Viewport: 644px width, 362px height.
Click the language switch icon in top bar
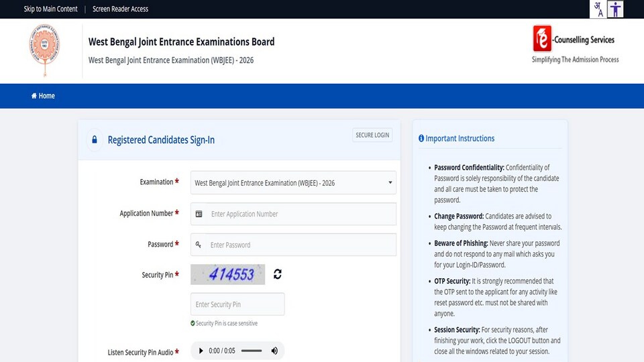click(x=598, y=9)
